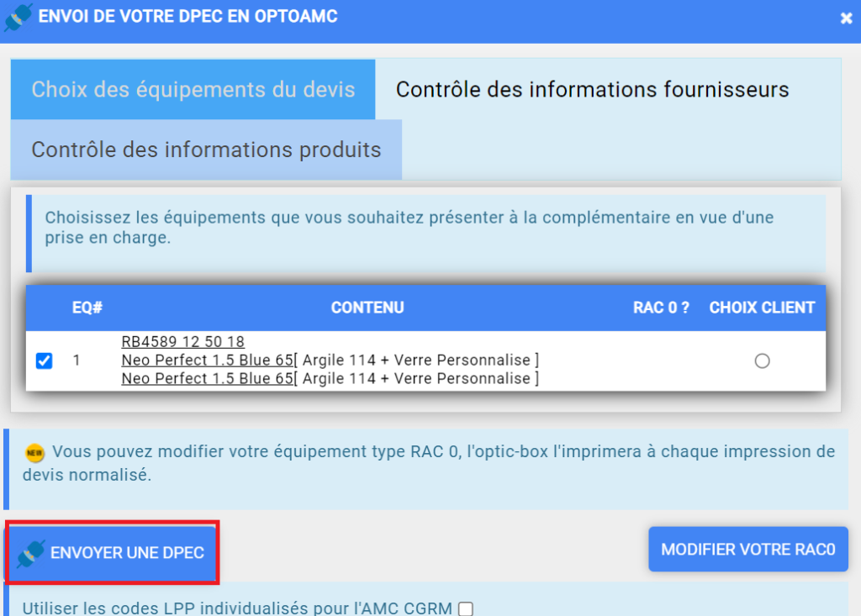Screen dimensions: 861x616
Task: Click the plug icon inside Envoyer une DPEC
Action: pos(31,554)
